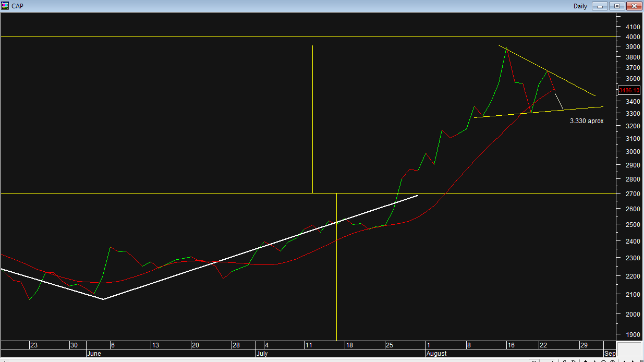This screenshot has height=362, width=644.
Task: Select the short white projection line near 3400
Action: tap(559, 102)
